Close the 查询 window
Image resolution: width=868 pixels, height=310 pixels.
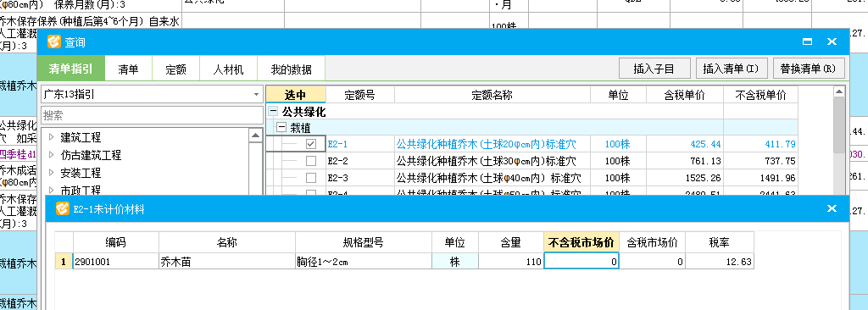(832, 42)
